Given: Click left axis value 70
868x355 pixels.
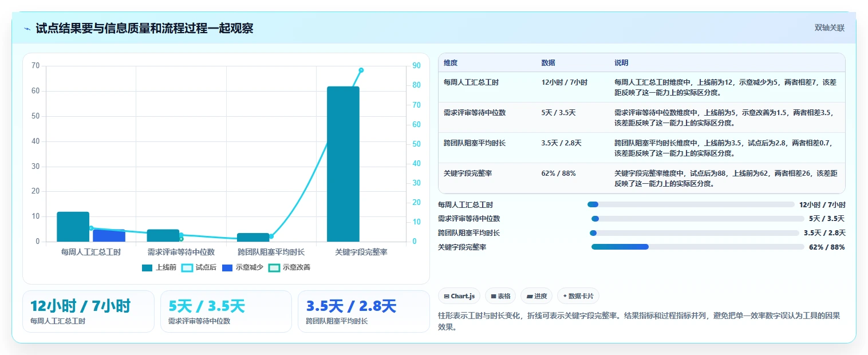Looking at the screenshot, I should [35, 66].
